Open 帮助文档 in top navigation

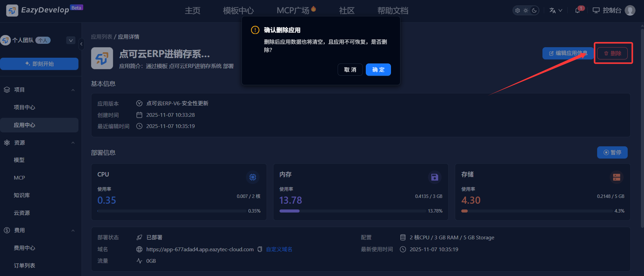(x=393, y=11)
